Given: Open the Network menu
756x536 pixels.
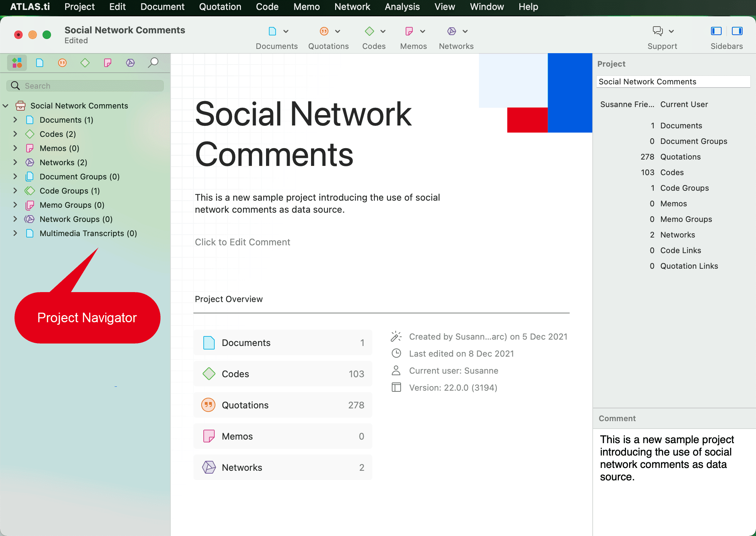Looking at the screenshot, I should (x=352, y=7).
